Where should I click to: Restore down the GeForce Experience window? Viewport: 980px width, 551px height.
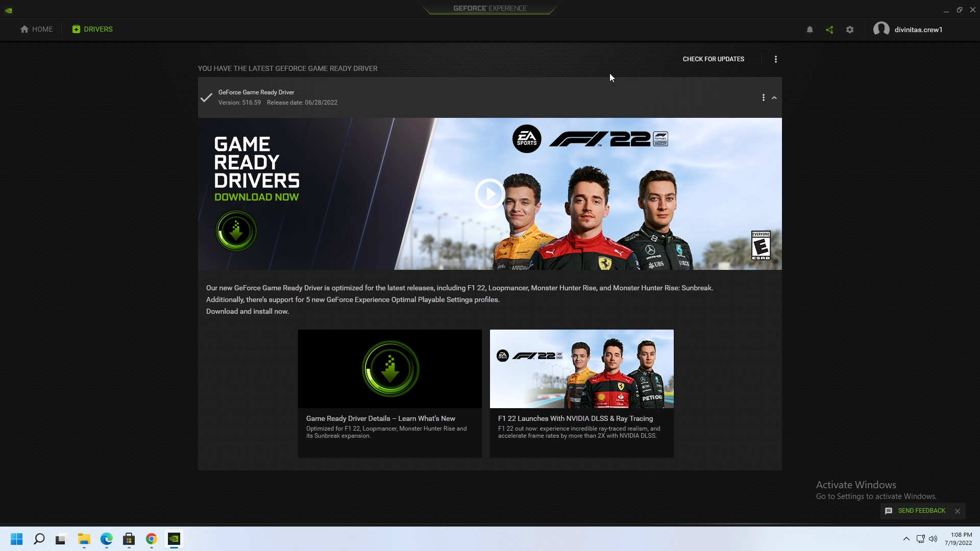(x=960, y=10)
